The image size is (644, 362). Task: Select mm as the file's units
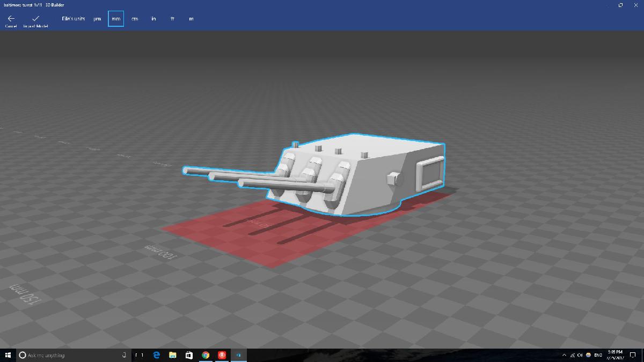(116, 19)
